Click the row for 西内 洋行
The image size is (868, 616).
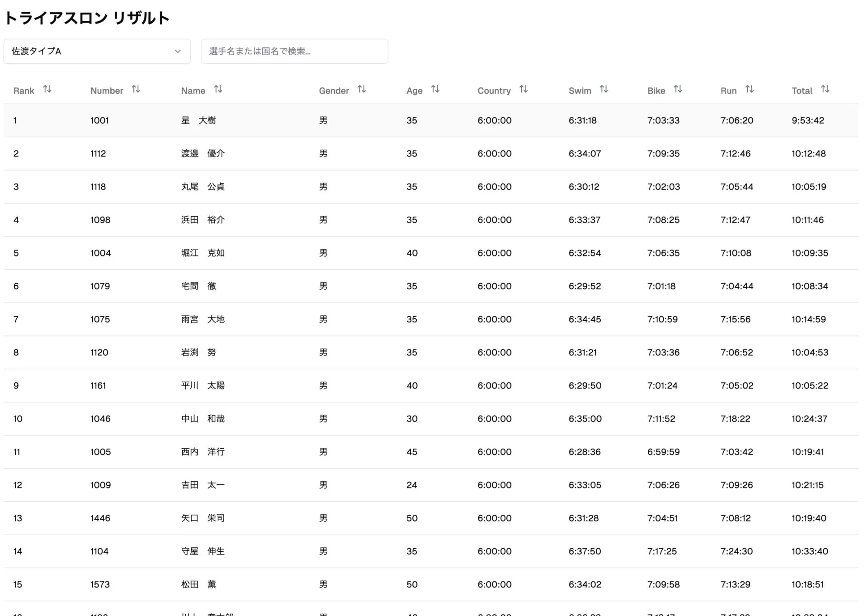(x=203, y=452)
